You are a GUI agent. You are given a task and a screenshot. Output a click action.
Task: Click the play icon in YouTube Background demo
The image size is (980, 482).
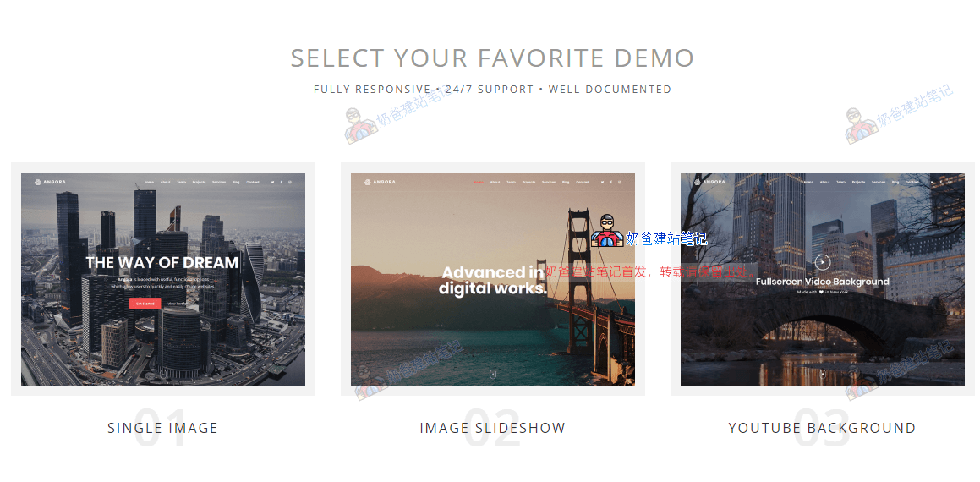(x=823, y=263)
